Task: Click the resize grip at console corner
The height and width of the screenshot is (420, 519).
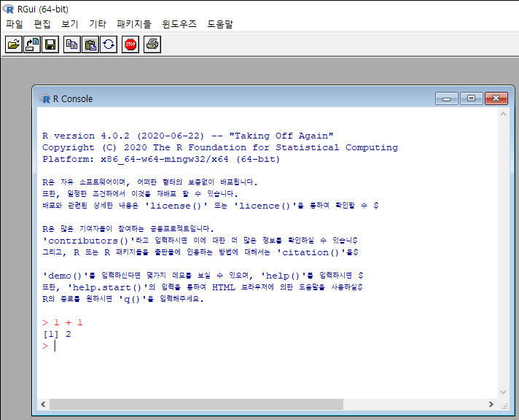Action: click(504, 405)
